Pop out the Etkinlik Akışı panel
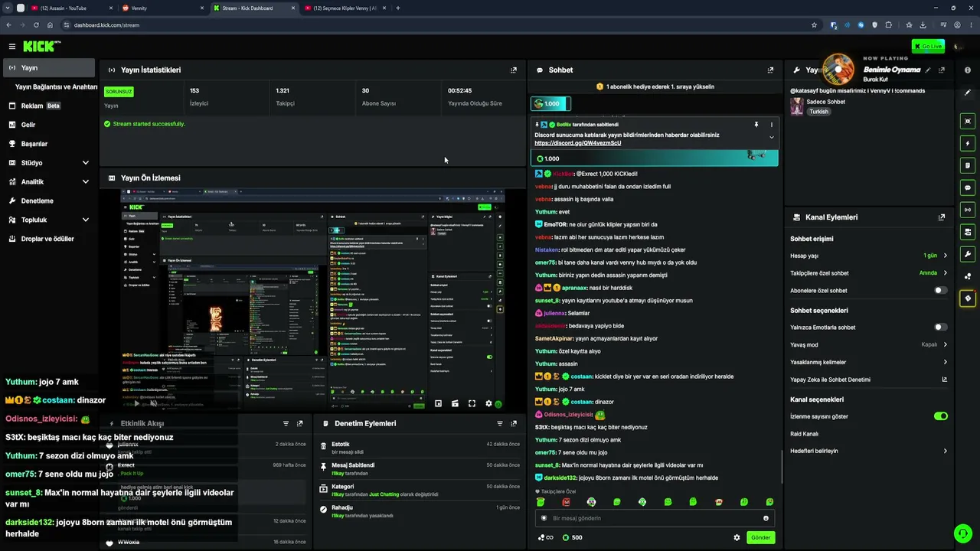The height and width of the screenshot is (551, 980). point(299,423)
